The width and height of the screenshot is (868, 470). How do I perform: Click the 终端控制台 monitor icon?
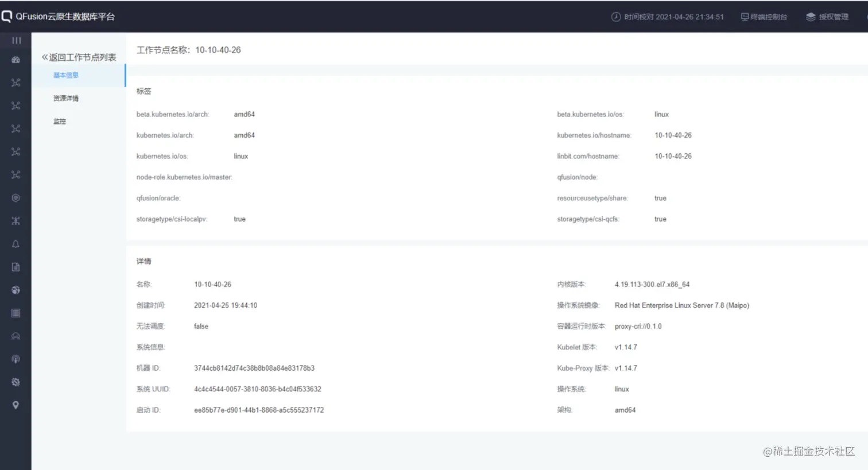(x=745, y=17)
